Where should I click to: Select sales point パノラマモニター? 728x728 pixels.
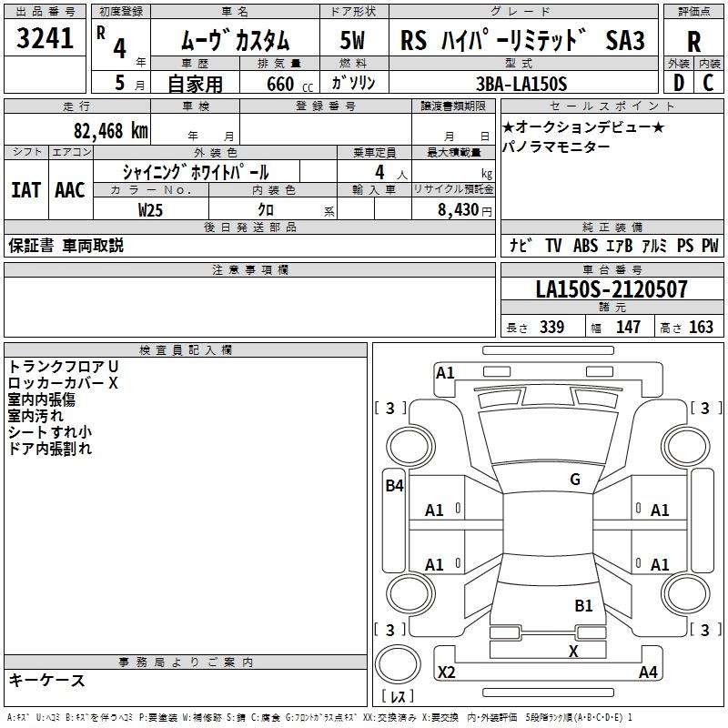pyautogui.click(x=556, y=147)
